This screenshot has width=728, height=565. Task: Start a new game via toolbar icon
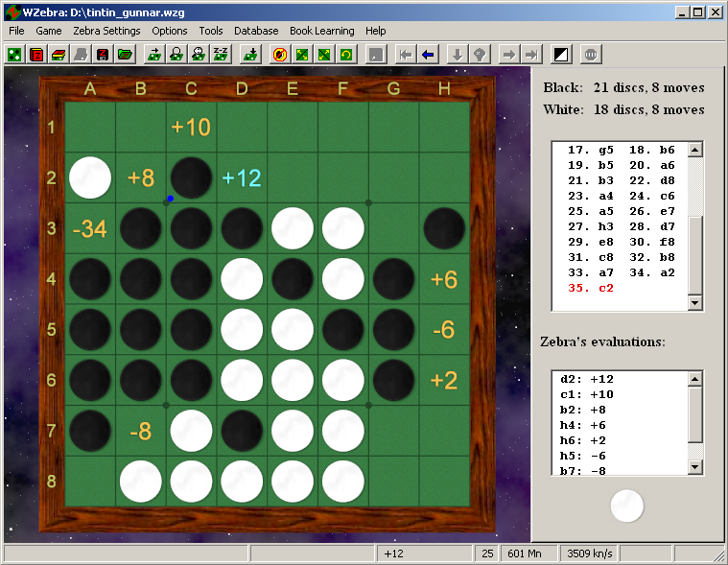coord(14,55)
